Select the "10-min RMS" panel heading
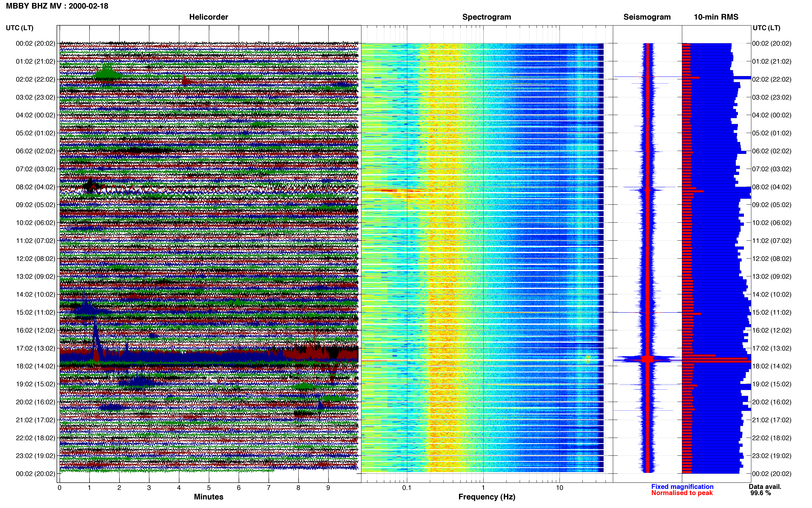This screenshot has height=508, width=812. pos(716,17)
